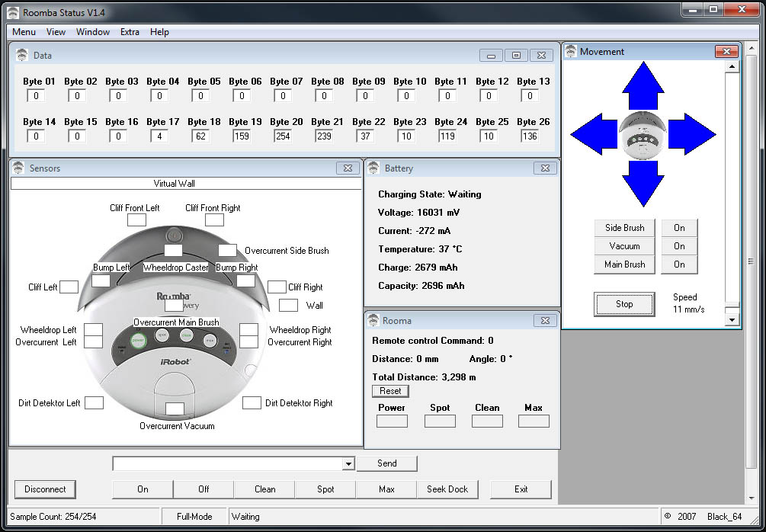The width and height of the screenshot is (766, 532).
Task: Click the Power indicator box in Rooma window
Action: (392, 421)
